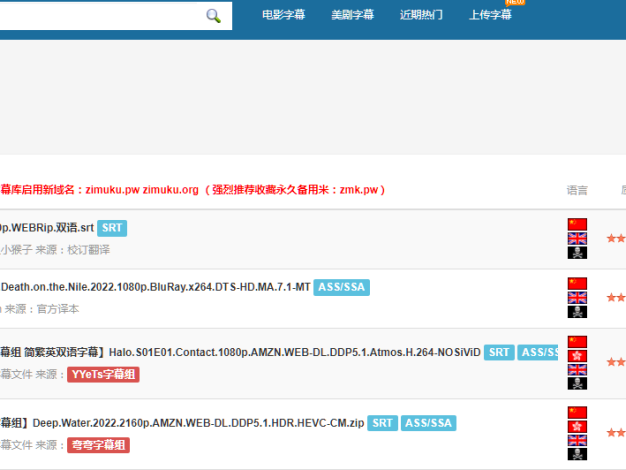Viewport: 626px width, 470px height.
Task: Click skull flag on Death.on.the.Nile row
Action: (577, 312)
